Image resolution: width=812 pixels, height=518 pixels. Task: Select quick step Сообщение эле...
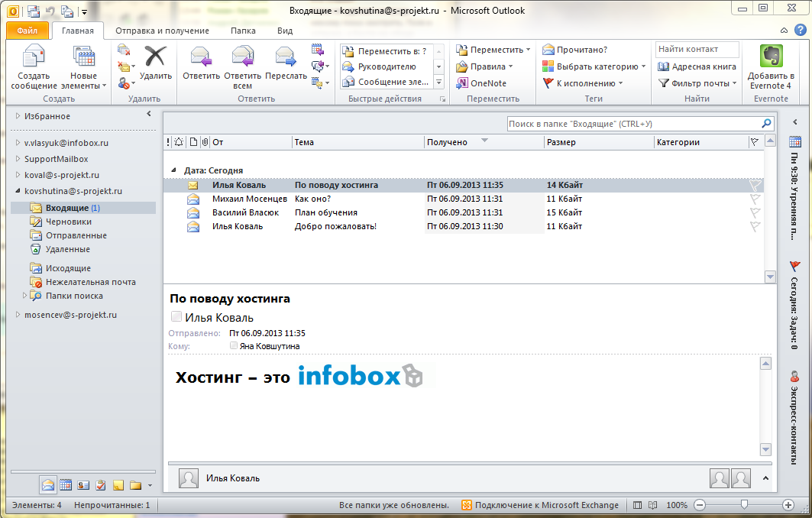[x=385, y=82]
